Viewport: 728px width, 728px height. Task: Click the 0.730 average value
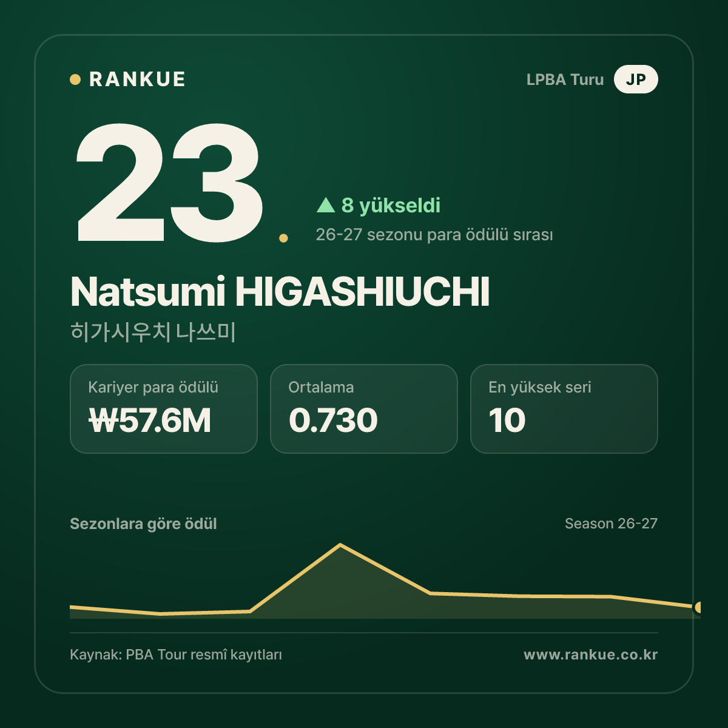click(333, 420)
